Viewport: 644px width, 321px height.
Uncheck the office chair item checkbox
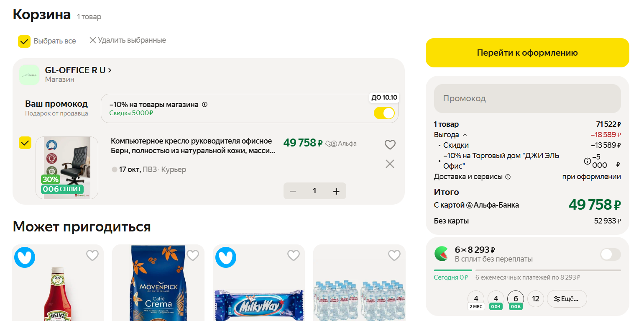[x=25, y=143]
